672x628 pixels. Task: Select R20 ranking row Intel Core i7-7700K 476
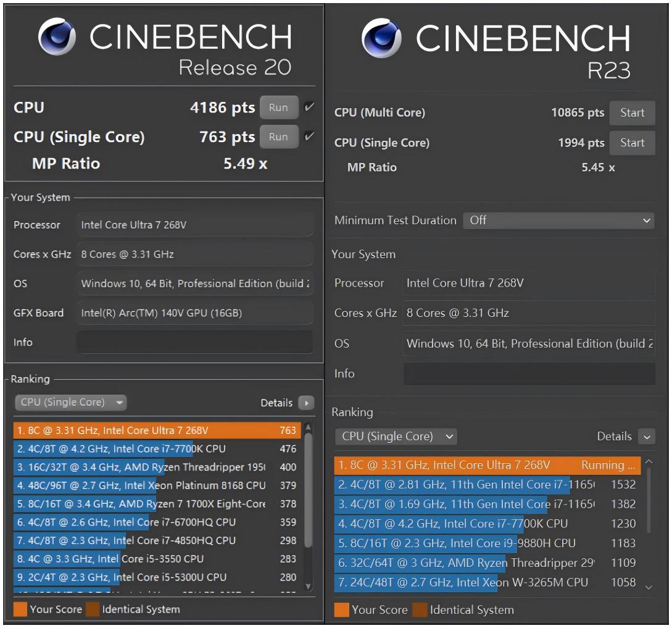point(157,449)
